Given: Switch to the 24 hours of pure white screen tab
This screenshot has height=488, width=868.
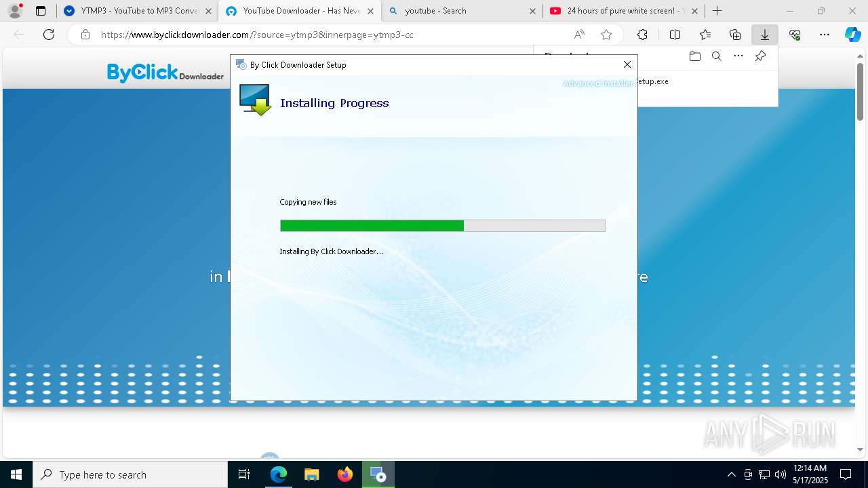Looking at the screenshot, I should coord(623,11).
